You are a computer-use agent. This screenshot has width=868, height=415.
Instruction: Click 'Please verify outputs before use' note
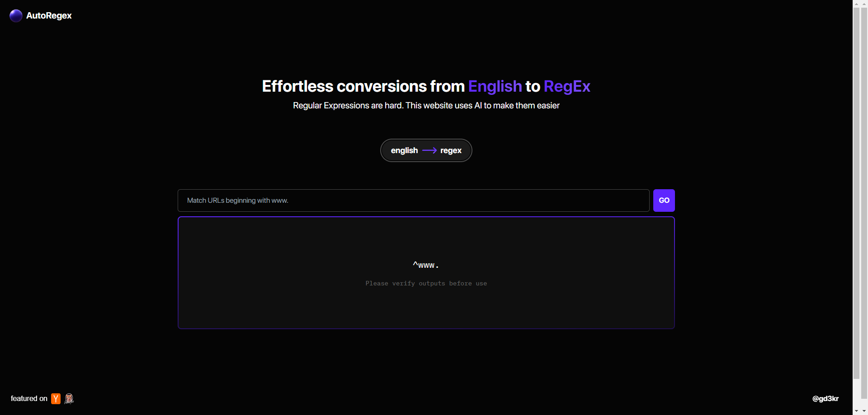(426, 284)
